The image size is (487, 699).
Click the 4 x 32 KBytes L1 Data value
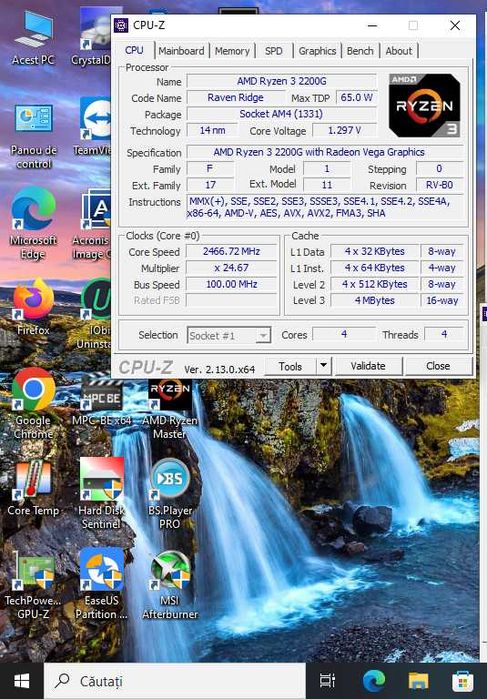tap(375, 251)
